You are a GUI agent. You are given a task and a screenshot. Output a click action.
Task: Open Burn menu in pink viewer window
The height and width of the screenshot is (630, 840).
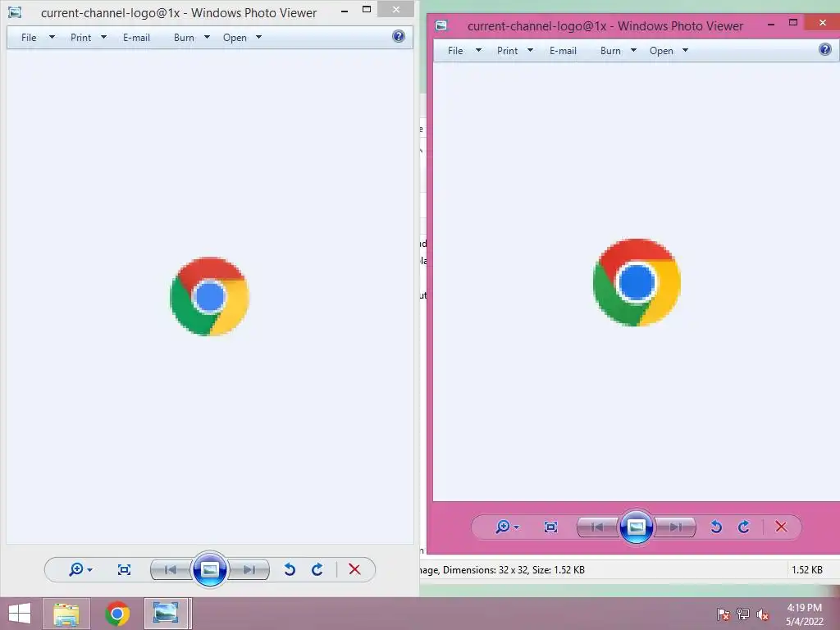pyautogui.click(x=610, y=50)
